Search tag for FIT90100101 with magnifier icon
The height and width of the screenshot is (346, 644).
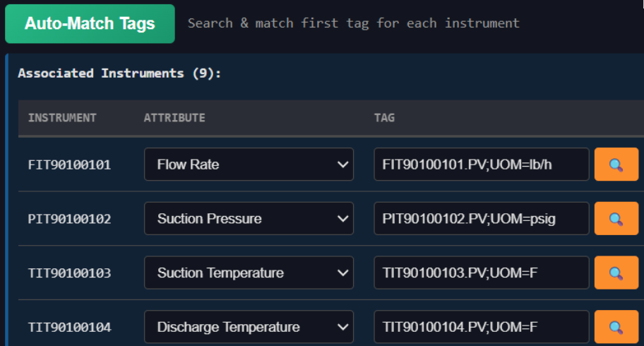(616, 165)
